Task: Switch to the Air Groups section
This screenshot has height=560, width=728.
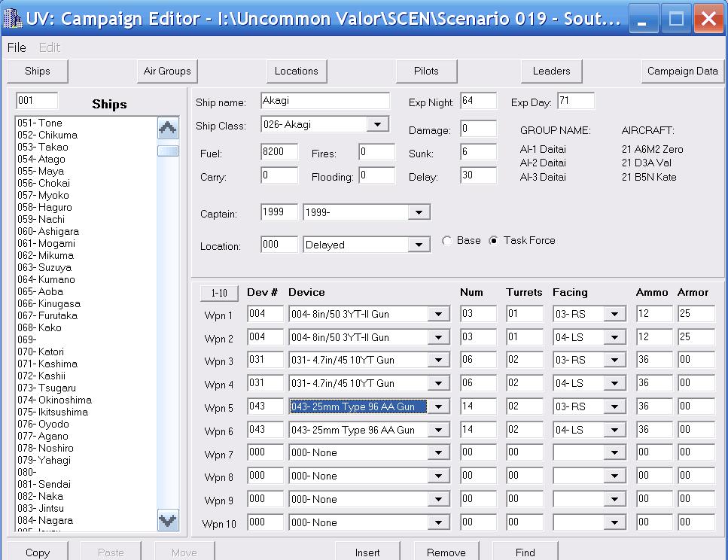Action: point(167,71)
